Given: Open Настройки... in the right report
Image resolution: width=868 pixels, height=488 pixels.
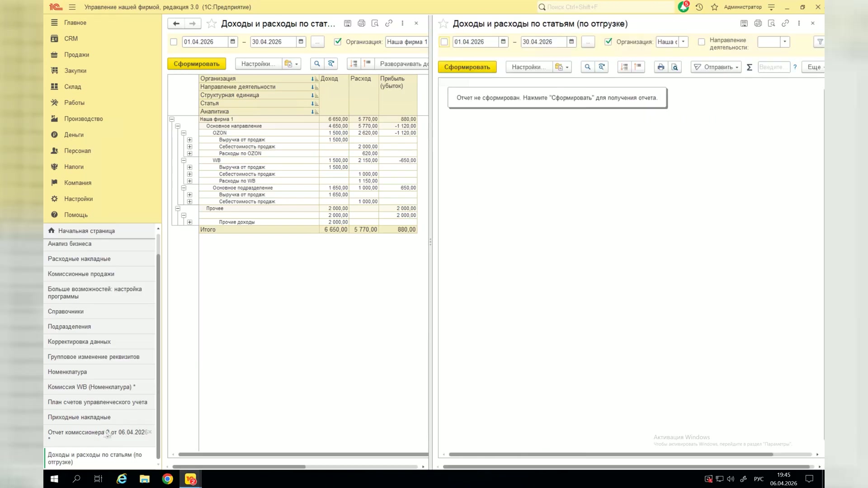Looking at the screenshot, I should click(529, 67).
